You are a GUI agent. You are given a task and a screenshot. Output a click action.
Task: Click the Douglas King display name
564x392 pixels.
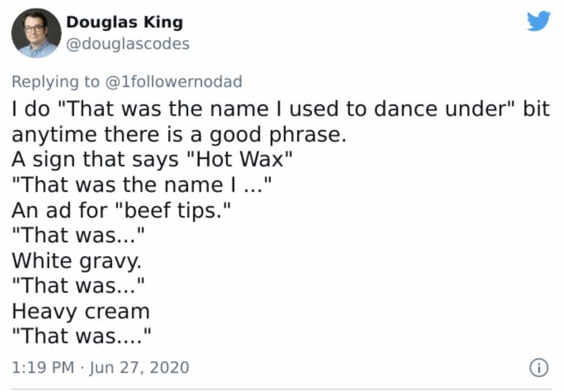pos(124,23)
